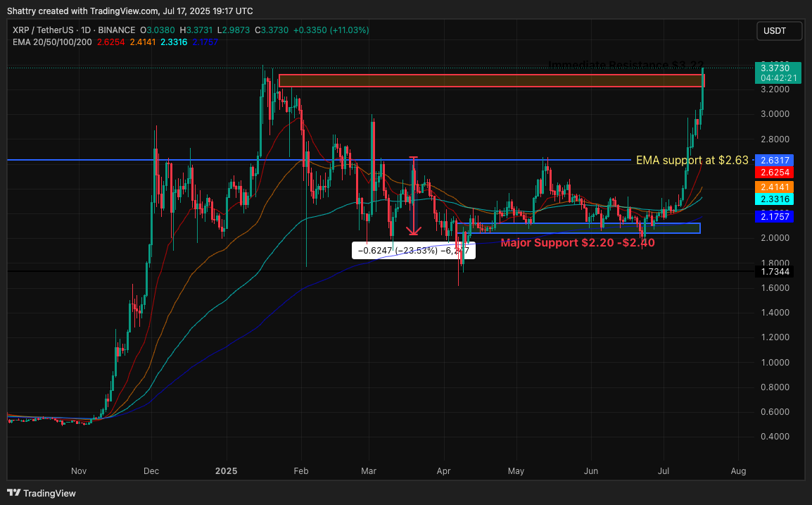Click the orange 2.4141 EMA price tag
The height and width of the screenshot is (505, 812).
(773, 187)
